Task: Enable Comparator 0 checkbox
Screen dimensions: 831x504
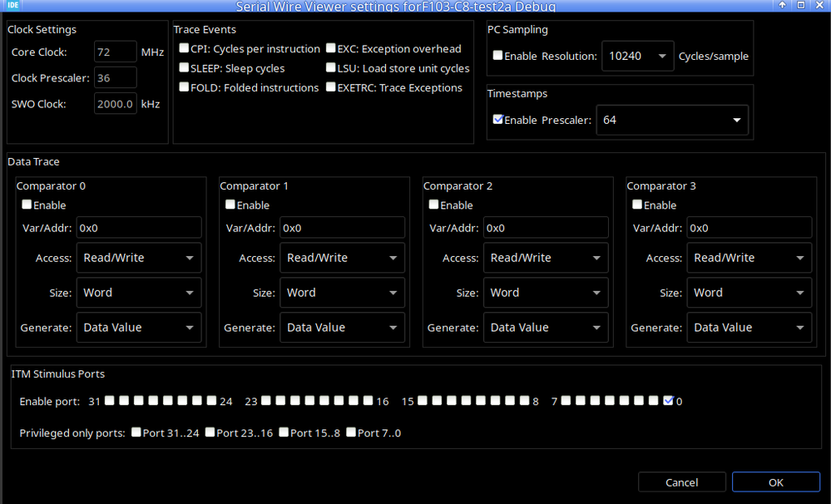Action: 27,205
